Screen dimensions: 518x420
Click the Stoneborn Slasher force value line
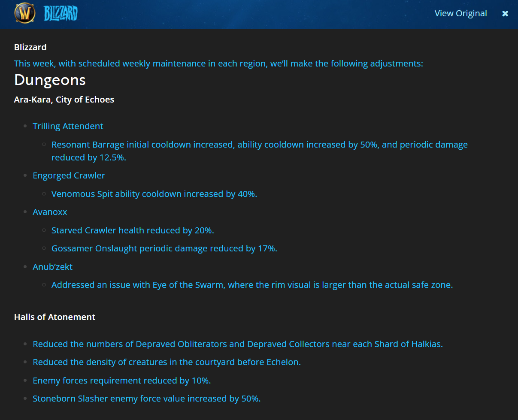(146, 399)
